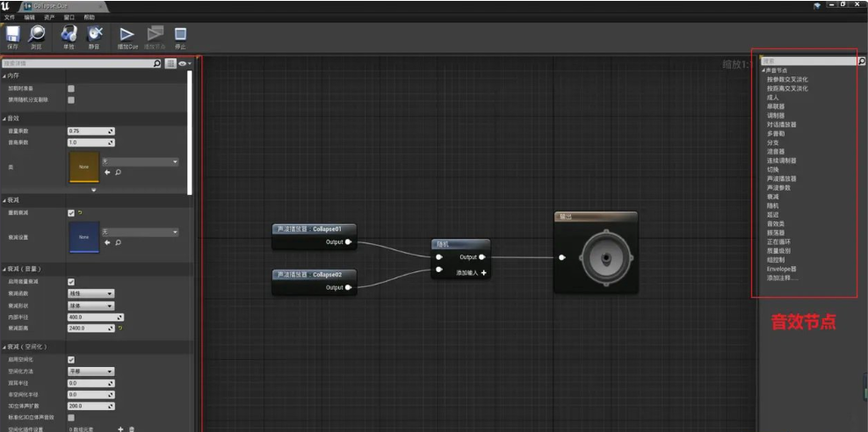The height and width of the screenshot is (432, 868).
Task: Open the 帮助 menu
Action: click(89, 18)
